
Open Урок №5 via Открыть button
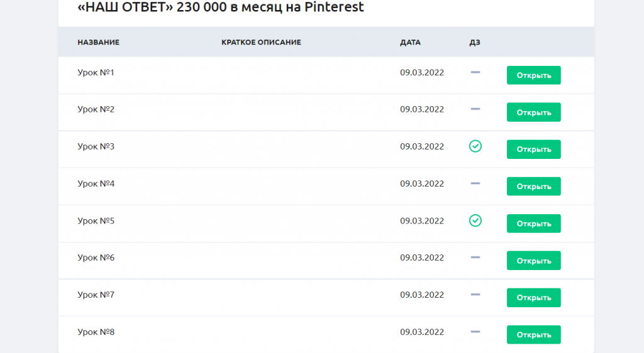click(x=533, y=224)
